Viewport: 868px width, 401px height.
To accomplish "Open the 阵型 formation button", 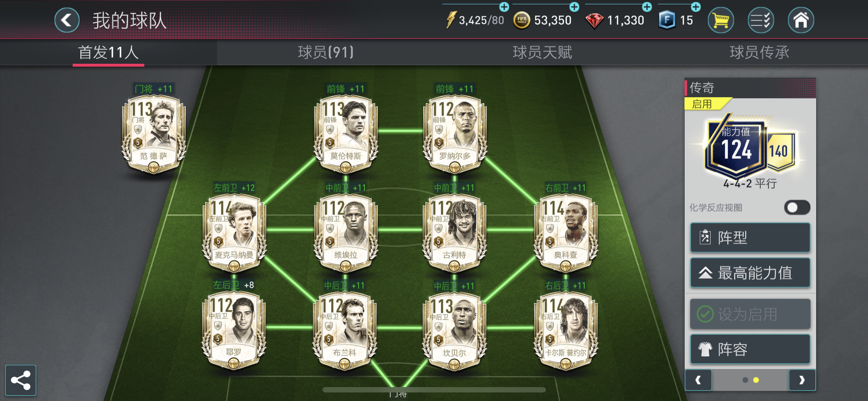I will point(750,237).
